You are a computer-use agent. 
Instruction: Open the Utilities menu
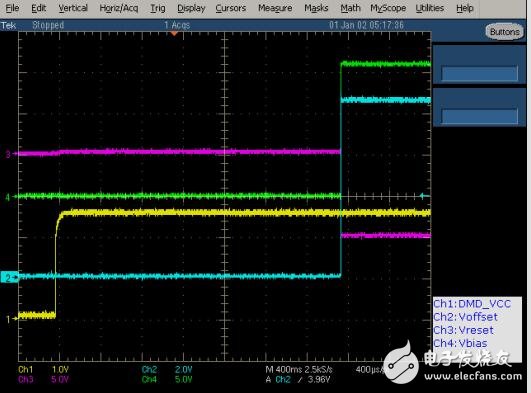(429, 8)
